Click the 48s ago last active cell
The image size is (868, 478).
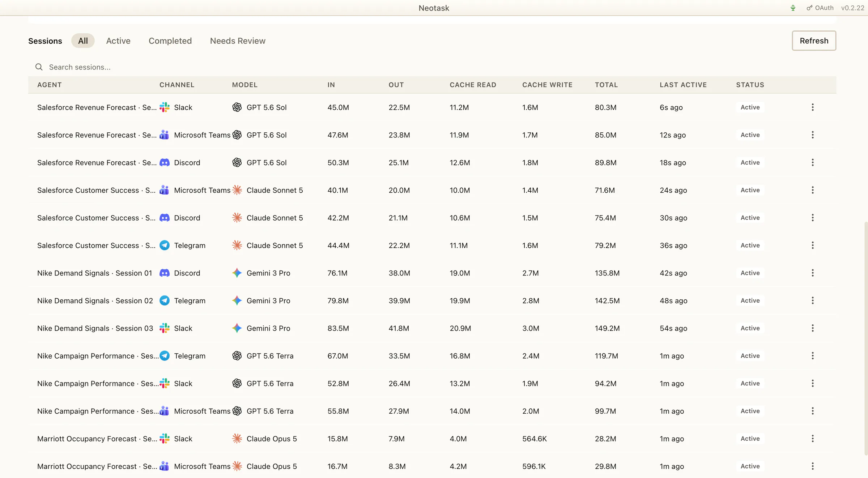(673, 301)
